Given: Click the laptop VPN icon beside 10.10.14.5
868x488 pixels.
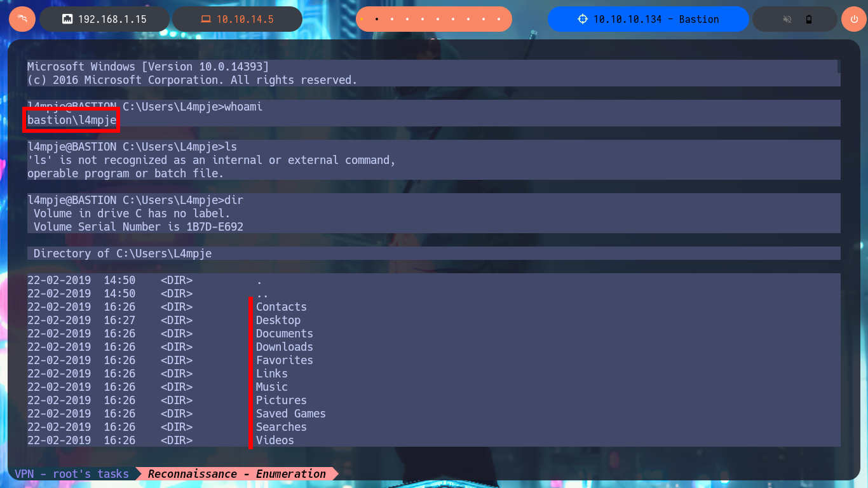Looking at the screenshot, I should click(206, 19).
